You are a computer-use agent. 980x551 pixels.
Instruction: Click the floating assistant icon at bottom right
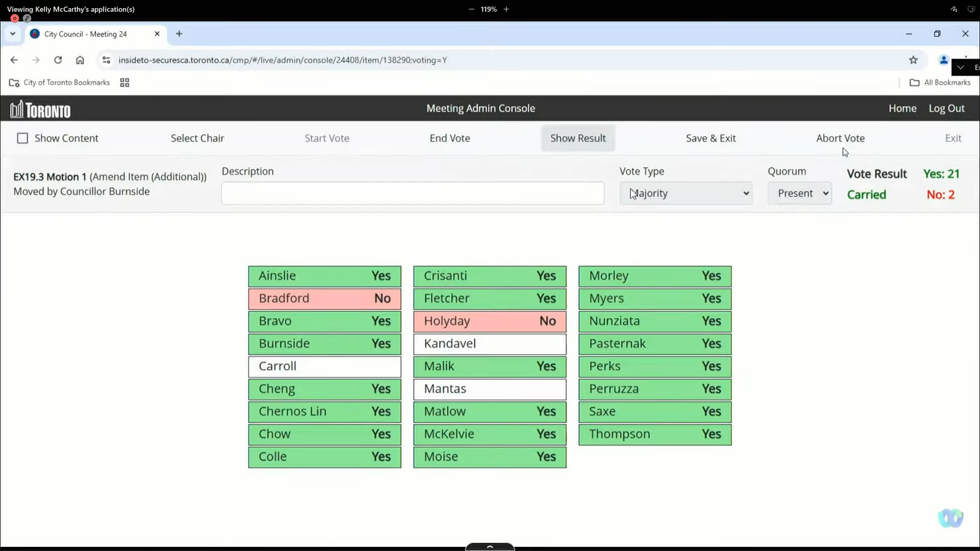[950, 518]
